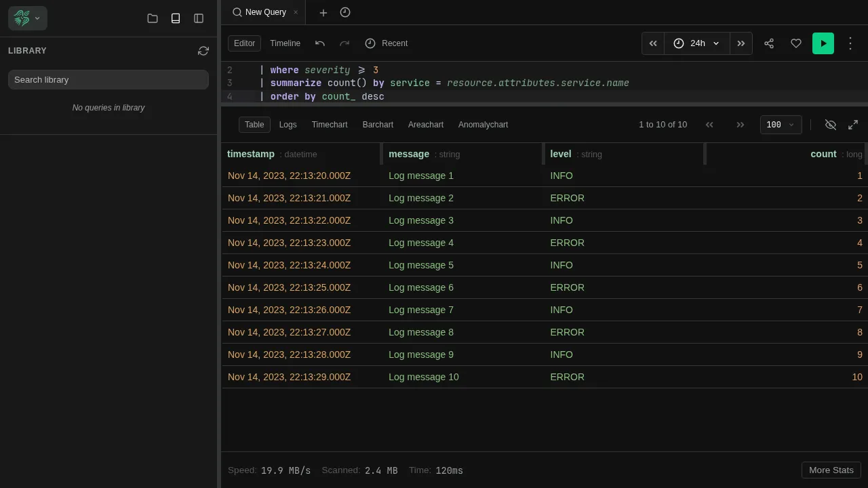Open the share query icon
This screenshot has height=488, width=868.
pos(769,43)
